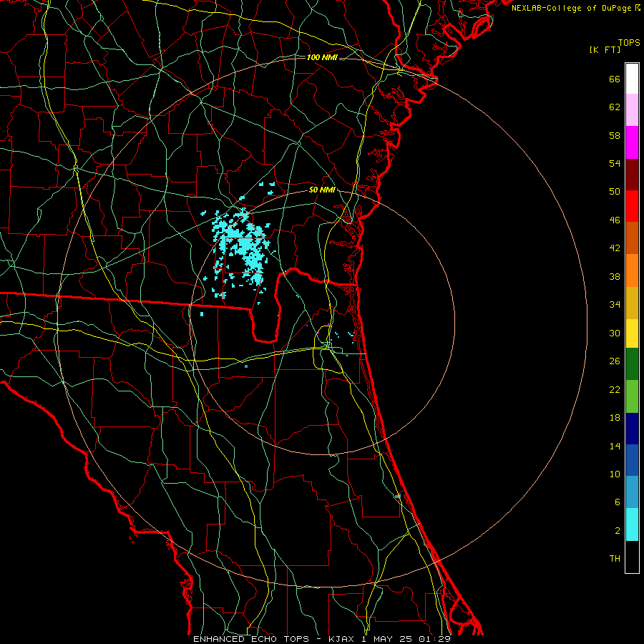Screen dimensions: 644x644
Task: Click the dark green 26 kft swatch
Action: point(632,364)
